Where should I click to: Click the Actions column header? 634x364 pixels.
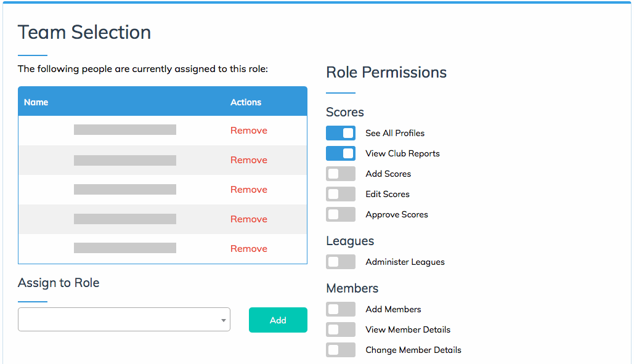(245, 102)
